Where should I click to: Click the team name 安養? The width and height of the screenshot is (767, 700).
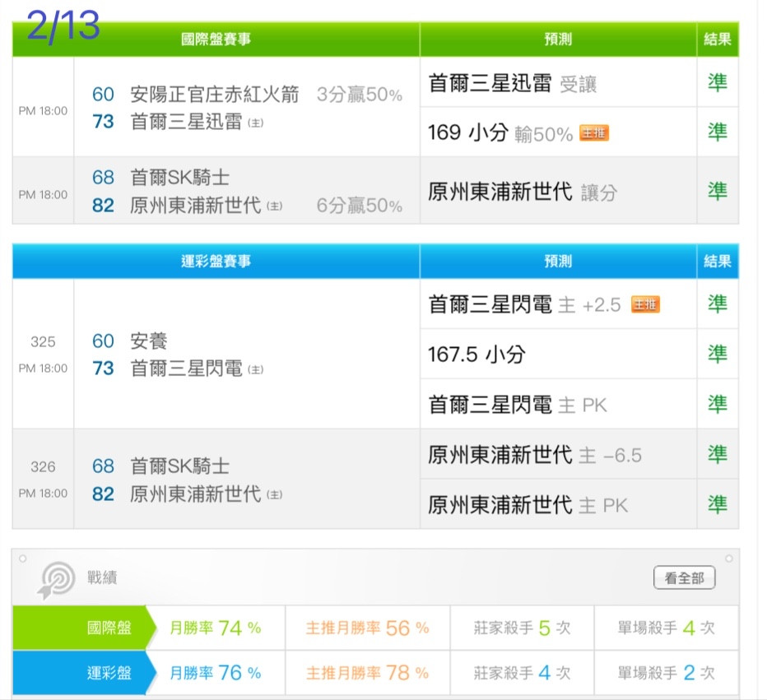(149, 341)
